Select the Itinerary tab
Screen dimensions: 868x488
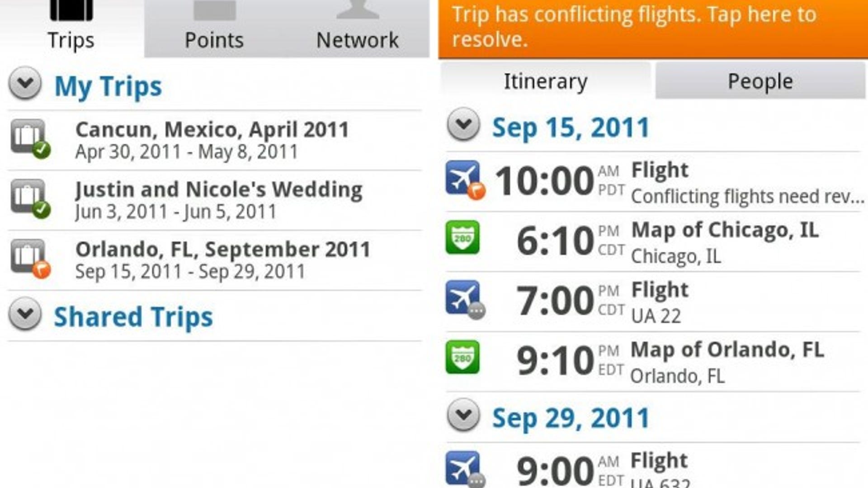[546, 81]
